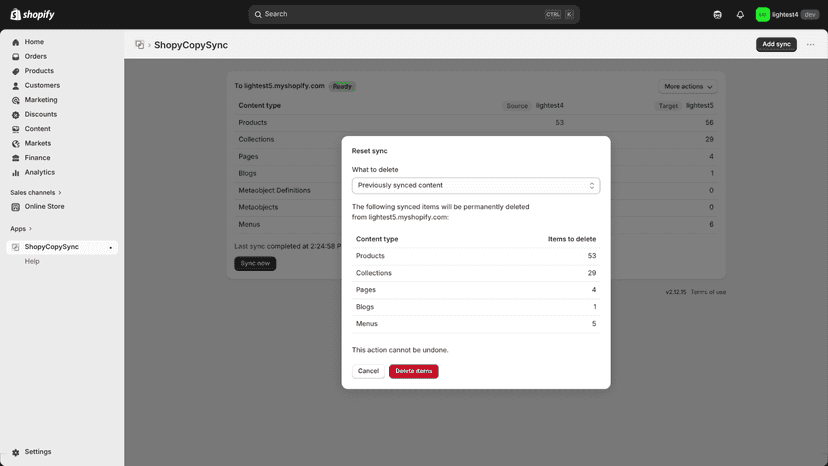Click the Ready status badge
The image size is (828, 466).
[342, 86]
